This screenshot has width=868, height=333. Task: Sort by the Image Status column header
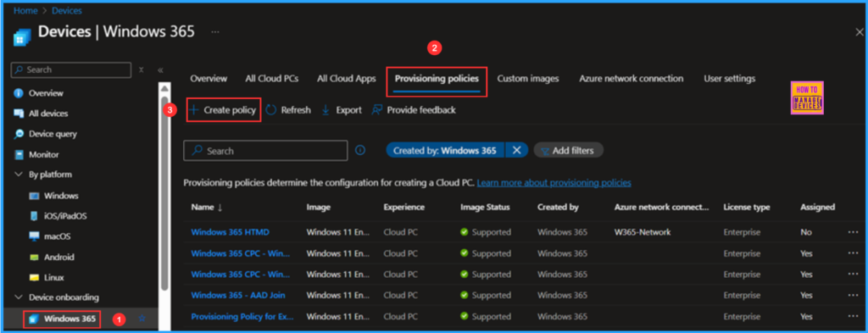[x=485, y=208]
